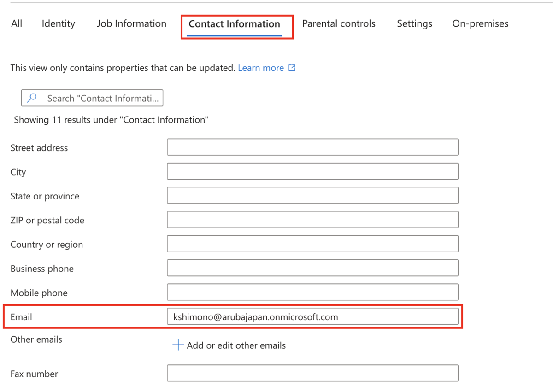Click the plus icon for other emails

coord(178,345)
